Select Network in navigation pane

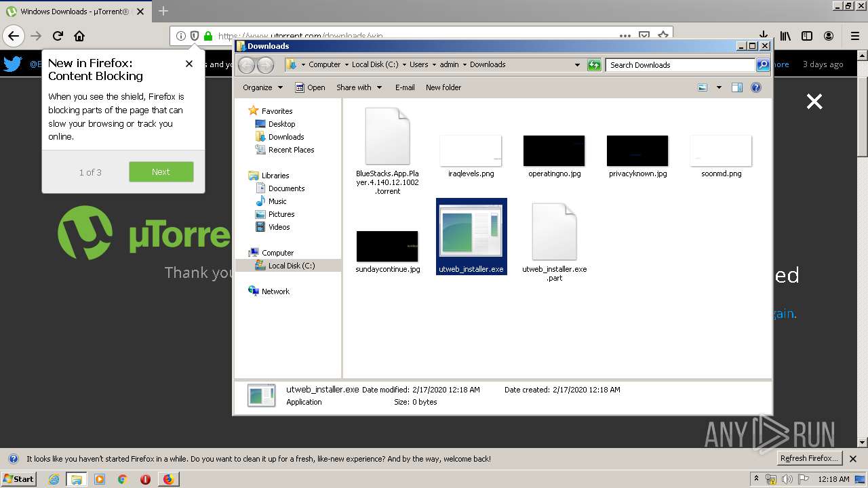(275, 291)
